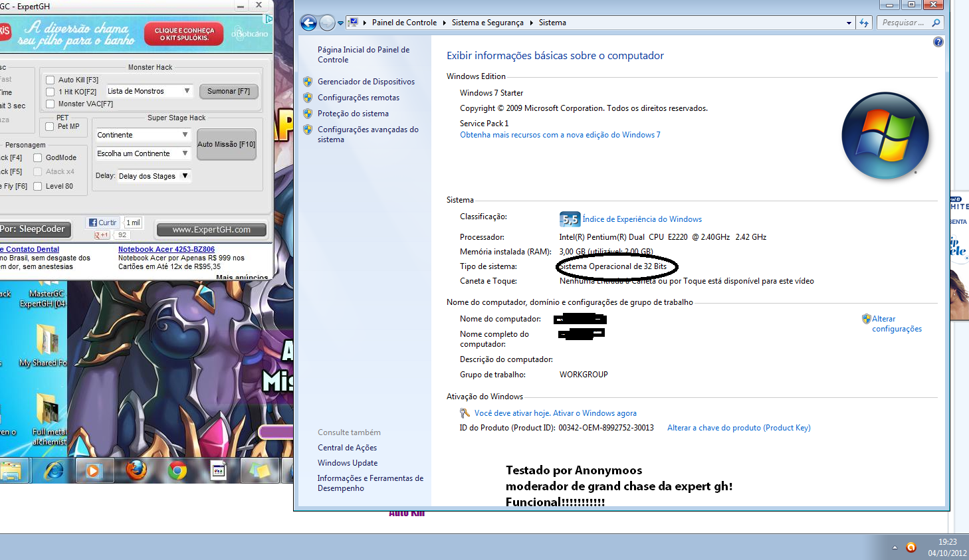Image resolution: width=969 pixels, height=560 pixels.
Task: Show hidden tray icons arrow
Action: tap(895, 547)
